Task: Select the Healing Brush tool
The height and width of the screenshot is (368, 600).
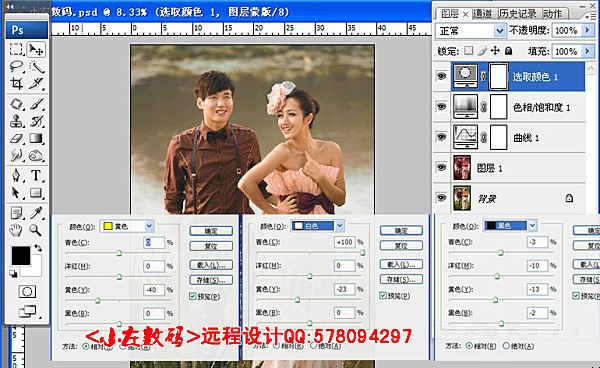Action: [x=16, y=104]
